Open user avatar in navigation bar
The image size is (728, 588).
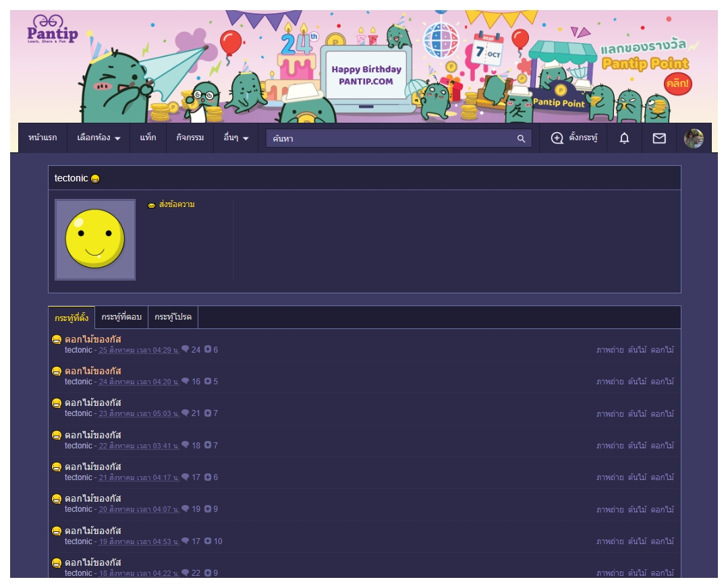[x=694, y=138]
